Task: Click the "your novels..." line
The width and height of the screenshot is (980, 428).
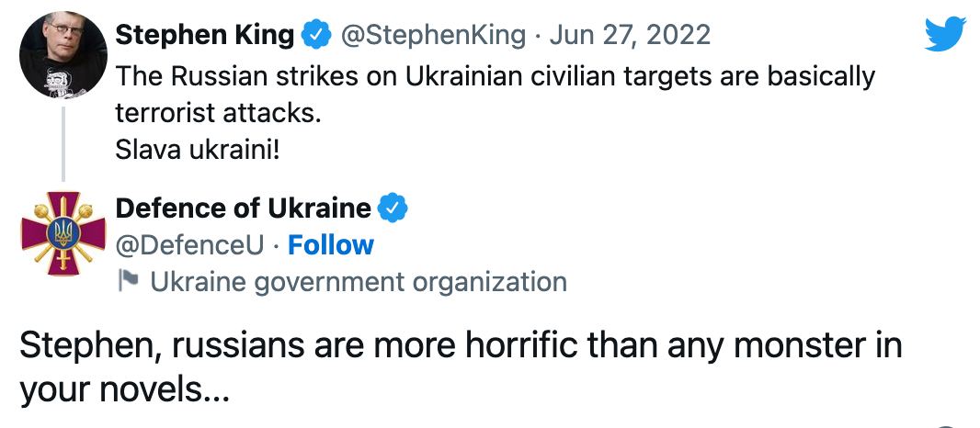Action: tap(123, 390)
